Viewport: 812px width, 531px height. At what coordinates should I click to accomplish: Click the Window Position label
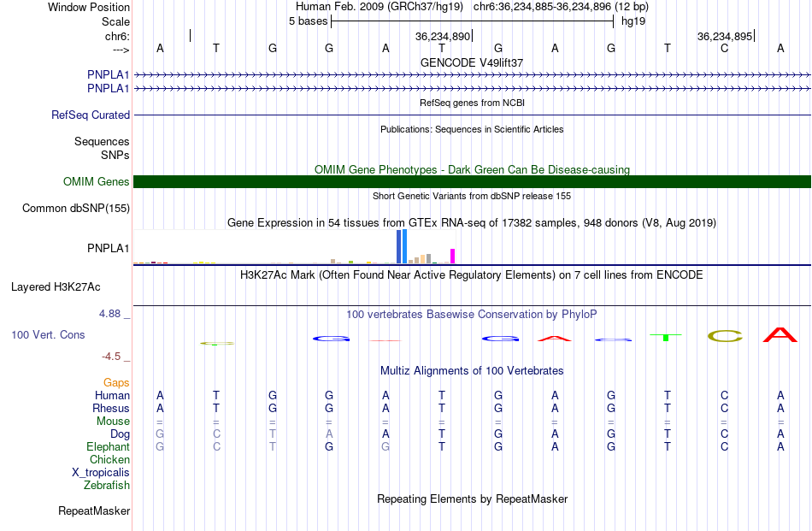(89, 7)
